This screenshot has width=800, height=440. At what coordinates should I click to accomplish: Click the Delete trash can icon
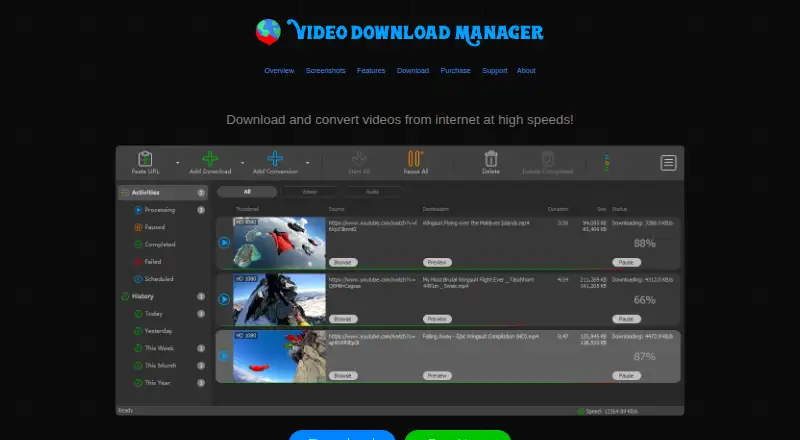(491, 159)
